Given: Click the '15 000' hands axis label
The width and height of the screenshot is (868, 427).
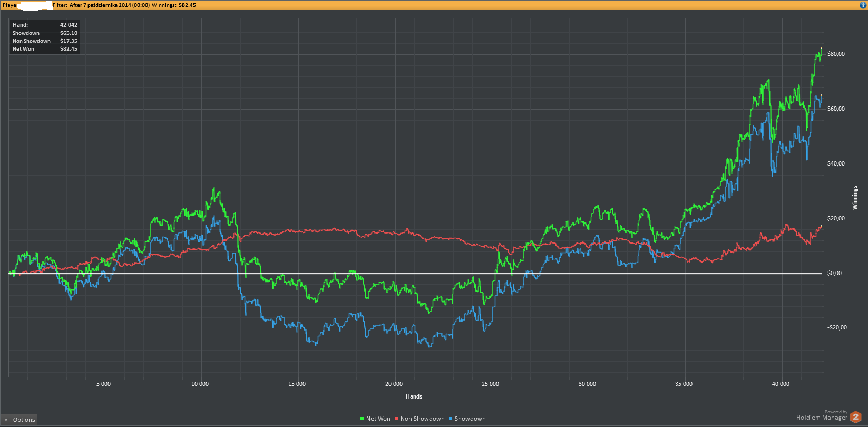Looking at the screenshot, I should tap(297, 384).
